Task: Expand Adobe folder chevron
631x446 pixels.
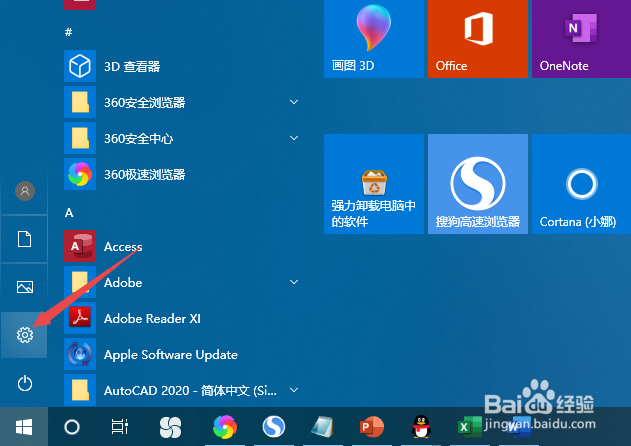Action: (x=294, y=282)
